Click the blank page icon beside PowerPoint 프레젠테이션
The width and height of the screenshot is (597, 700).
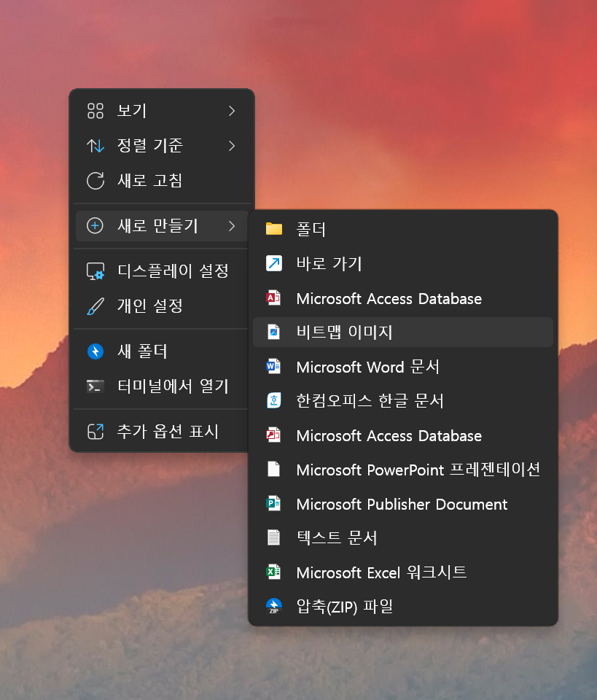click(x=273, y=469)
